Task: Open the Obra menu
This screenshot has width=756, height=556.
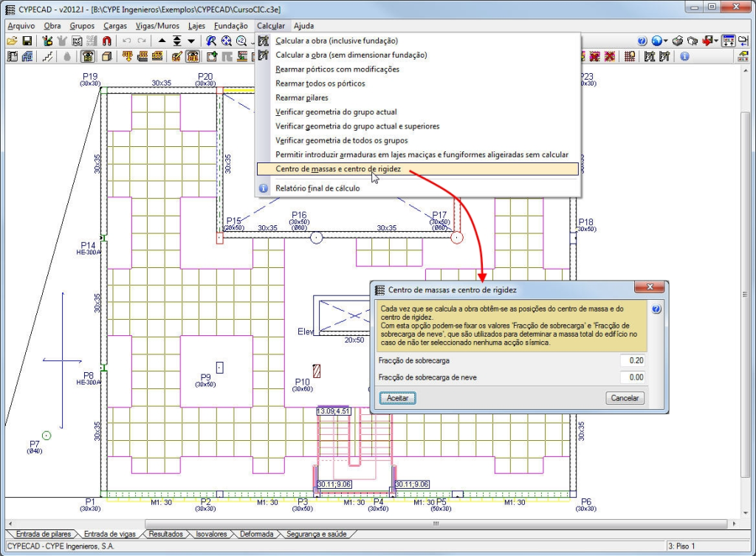Action: (x=52, y=26)
